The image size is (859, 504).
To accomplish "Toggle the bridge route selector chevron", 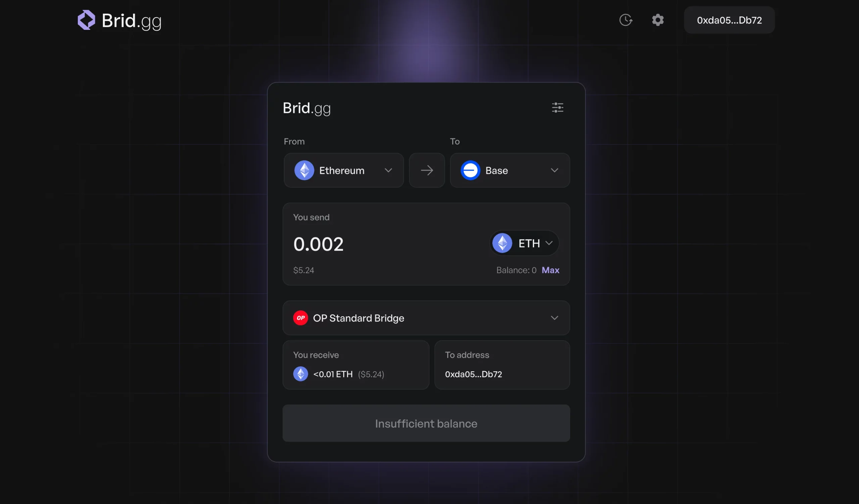I will pos(554,318).
